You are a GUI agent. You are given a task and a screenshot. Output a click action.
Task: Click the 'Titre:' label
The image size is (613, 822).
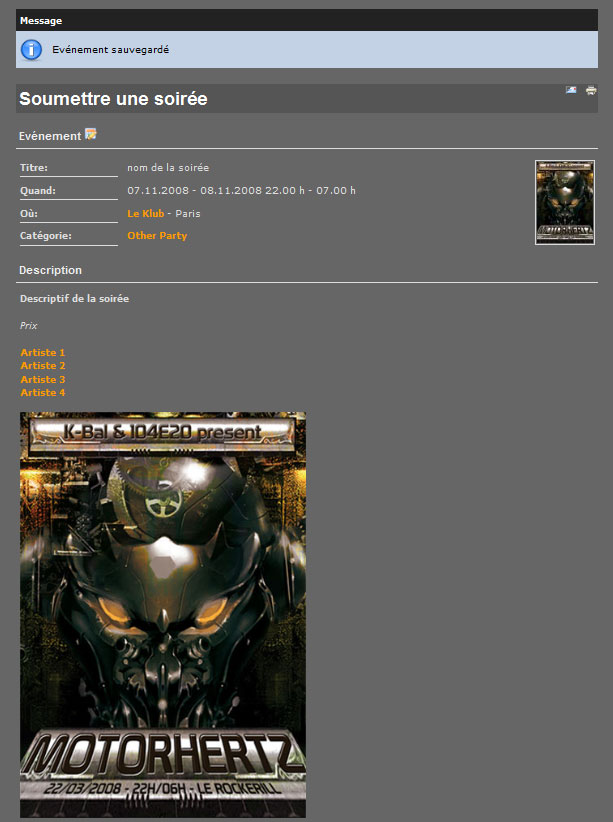(34, 168)
